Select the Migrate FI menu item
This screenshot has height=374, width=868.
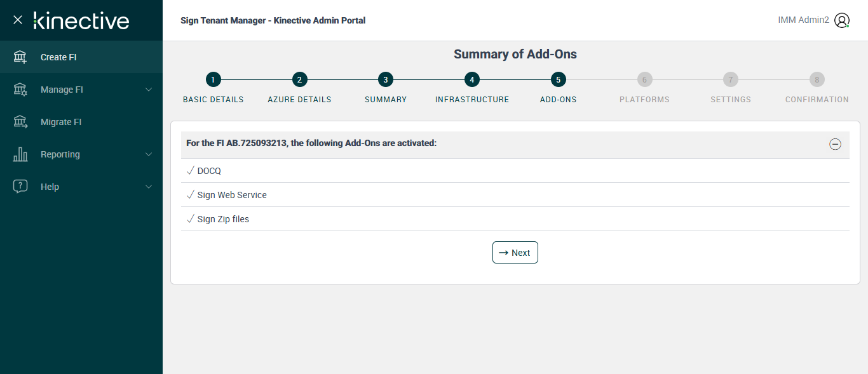[61, 122]
